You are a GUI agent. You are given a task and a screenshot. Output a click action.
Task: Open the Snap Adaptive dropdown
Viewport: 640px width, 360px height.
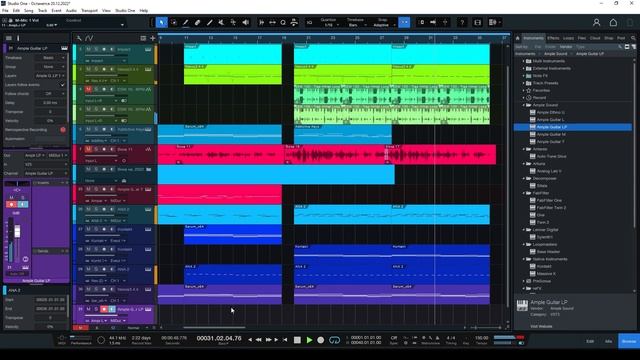(384, 25)
